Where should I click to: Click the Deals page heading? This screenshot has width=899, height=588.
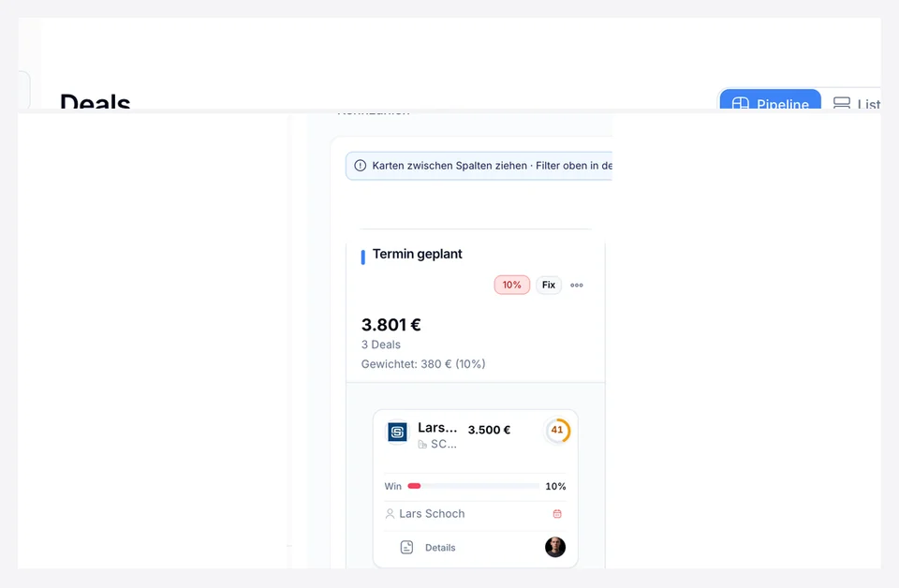pos(96,101)
